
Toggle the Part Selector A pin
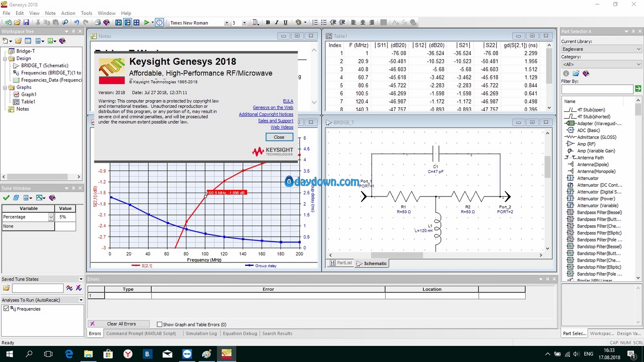pos(633,31)
